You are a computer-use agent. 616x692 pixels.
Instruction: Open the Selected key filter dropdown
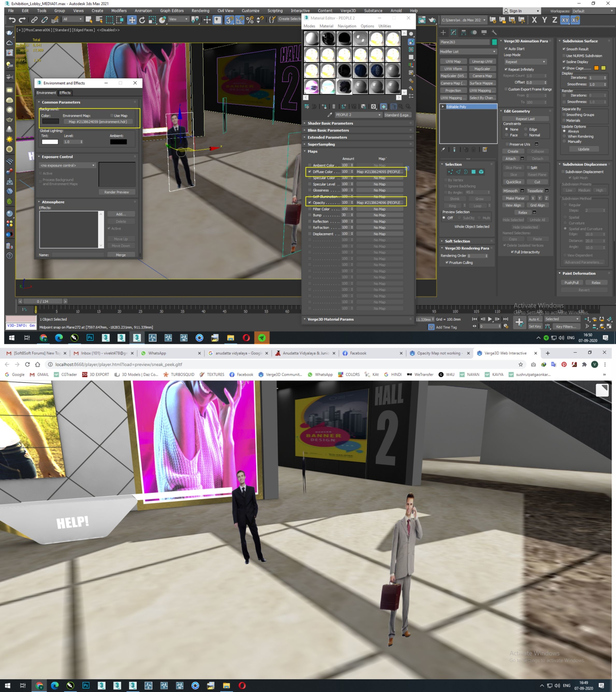(562, 319)
